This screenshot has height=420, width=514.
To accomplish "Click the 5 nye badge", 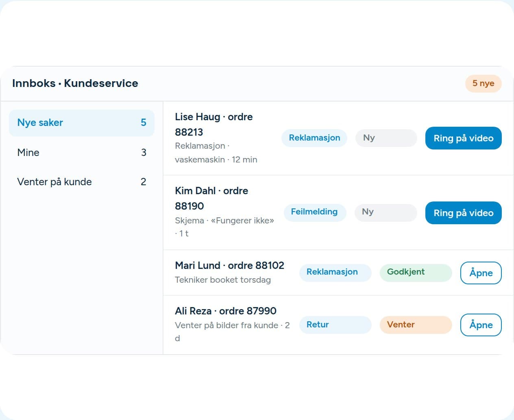I will 483,83.
